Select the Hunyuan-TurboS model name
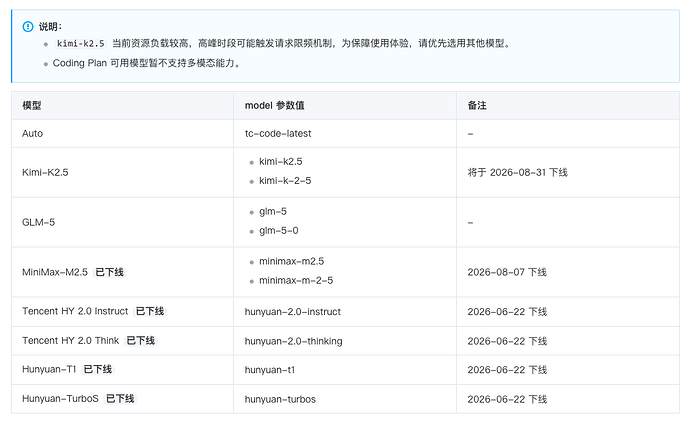Screen dimensions: 690x421 coord(60,399)
